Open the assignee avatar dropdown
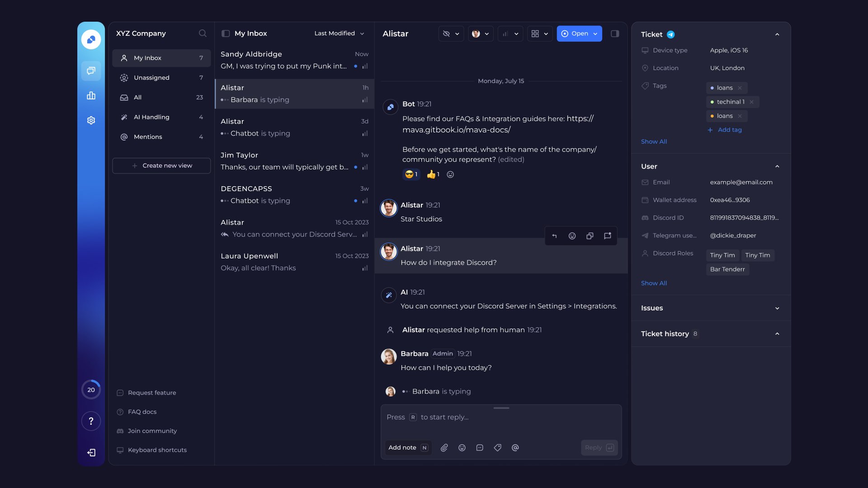This screenshot has height=488, width=868. (x=481, y=33)
